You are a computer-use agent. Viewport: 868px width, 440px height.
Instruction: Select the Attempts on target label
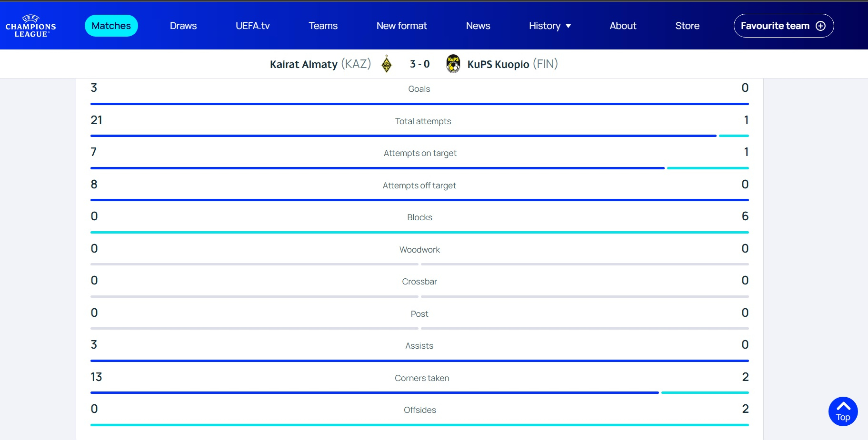click(420, 153)
